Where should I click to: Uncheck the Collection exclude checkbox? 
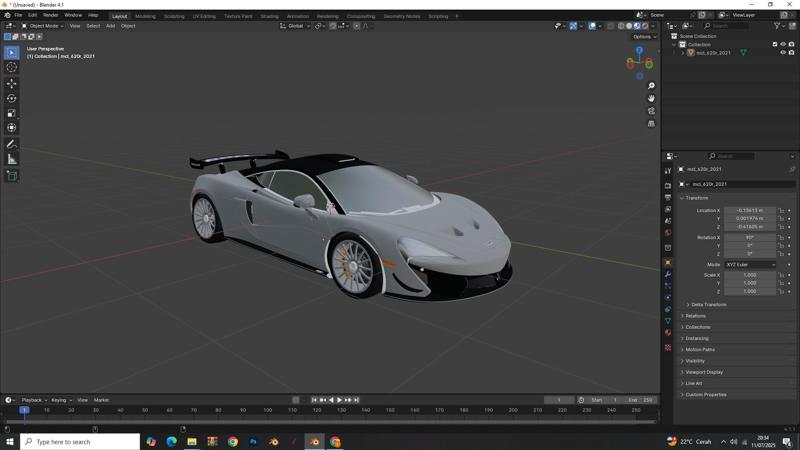(775, 44)
